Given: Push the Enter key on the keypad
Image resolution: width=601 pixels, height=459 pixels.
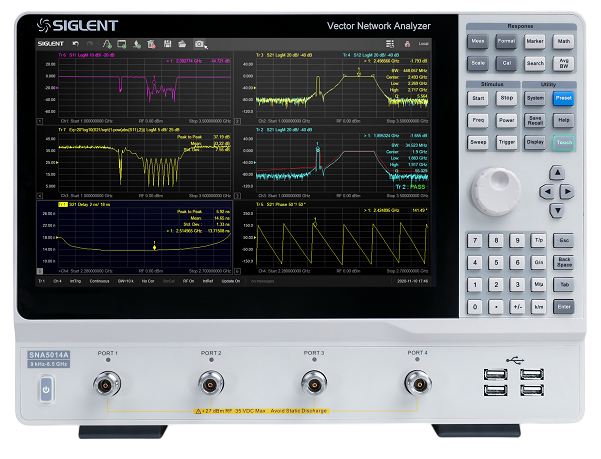Looking at the screenshot, I should [x=564, y=307].
